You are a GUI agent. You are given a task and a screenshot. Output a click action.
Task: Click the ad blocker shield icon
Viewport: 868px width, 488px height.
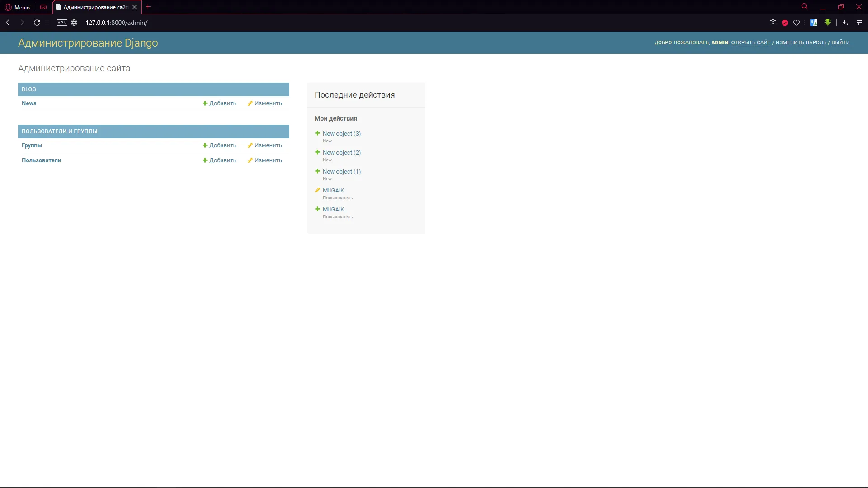coord(785,23)
